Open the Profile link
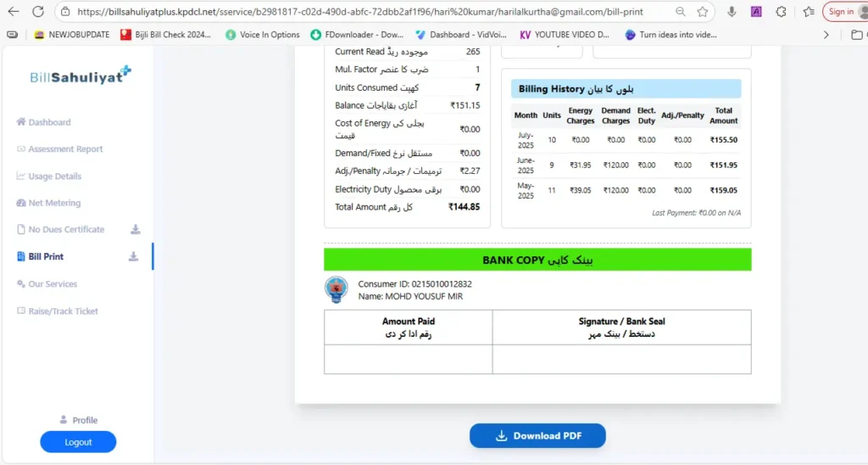 click(x=84, y=420)
